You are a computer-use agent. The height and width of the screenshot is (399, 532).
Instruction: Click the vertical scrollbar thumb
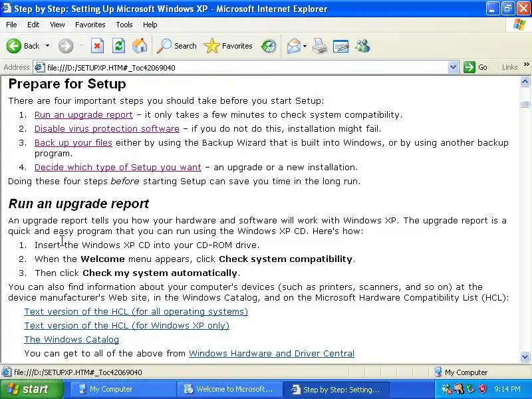[525, 104]
